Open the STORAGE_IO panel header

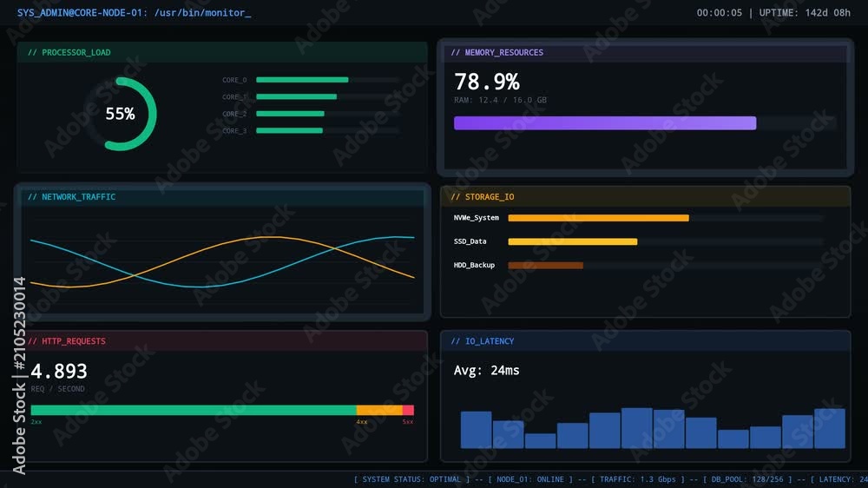pyautogui.click(x=646, y=197)
